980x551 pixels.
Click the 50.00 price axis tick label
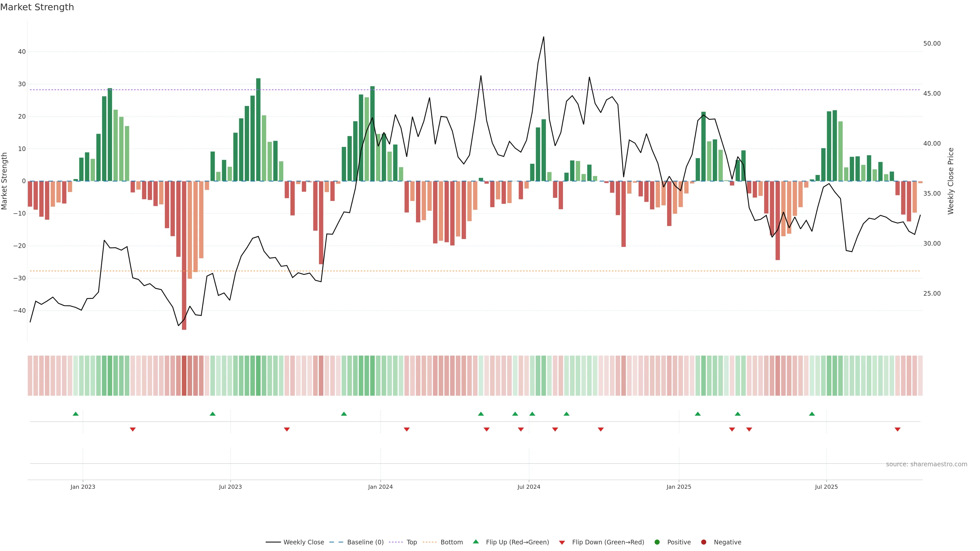coord(932,44)
